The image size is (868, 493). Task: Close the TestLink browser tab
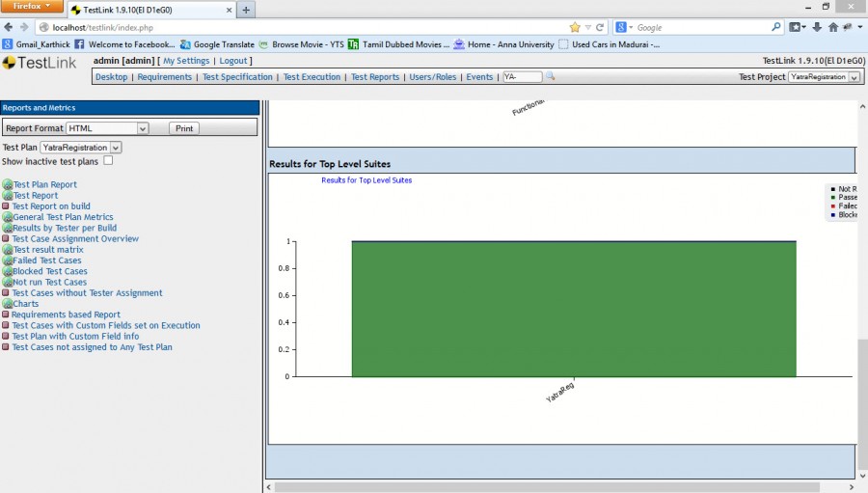[x=229, y=10]
